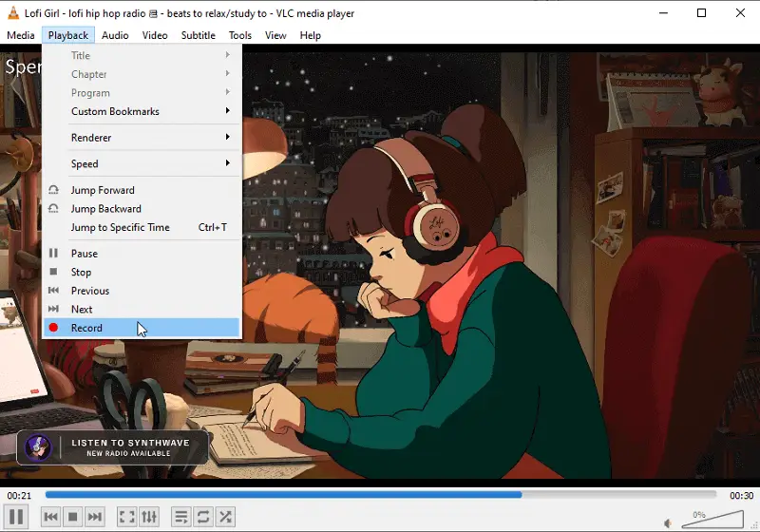This screenshot has width=760, height=532.
Task: Choose Jump Forward in Playback menu
Action: coord(142,190)
